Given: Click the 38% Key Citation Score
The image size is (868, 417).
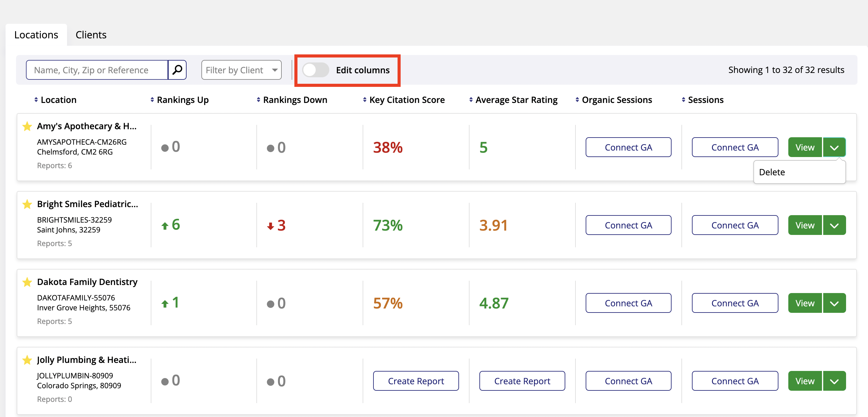Looking at the screenshot, I should (388, 147).
